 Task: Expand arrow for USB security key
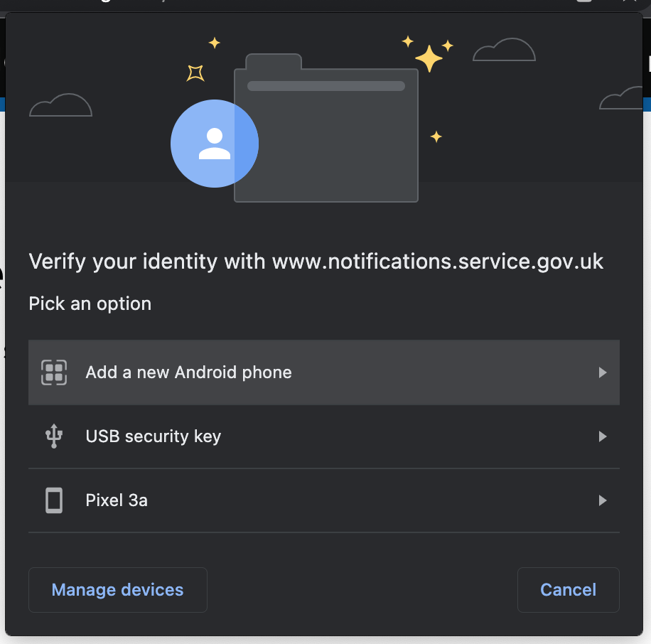pyautogui.click(x=603, y=436)
